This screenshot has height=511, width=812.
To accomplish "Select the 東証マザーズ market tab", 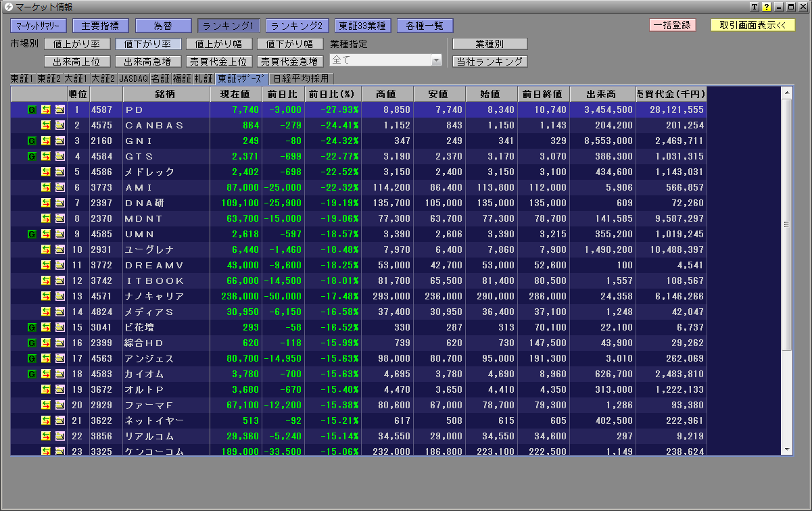I will 242,78.
